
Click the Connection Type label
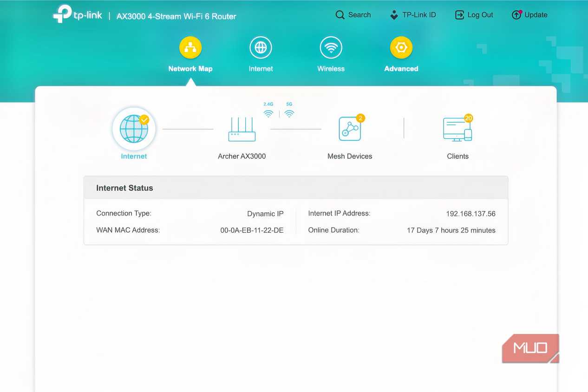click(x=124, y=214)
